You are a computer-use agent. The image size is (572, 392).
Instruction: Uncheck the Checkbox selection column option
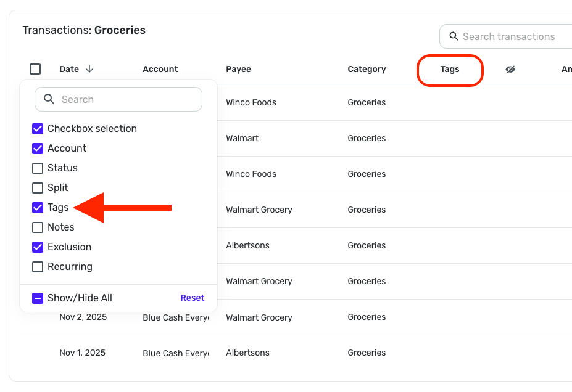pyautogui.click(x=38, y=129)
